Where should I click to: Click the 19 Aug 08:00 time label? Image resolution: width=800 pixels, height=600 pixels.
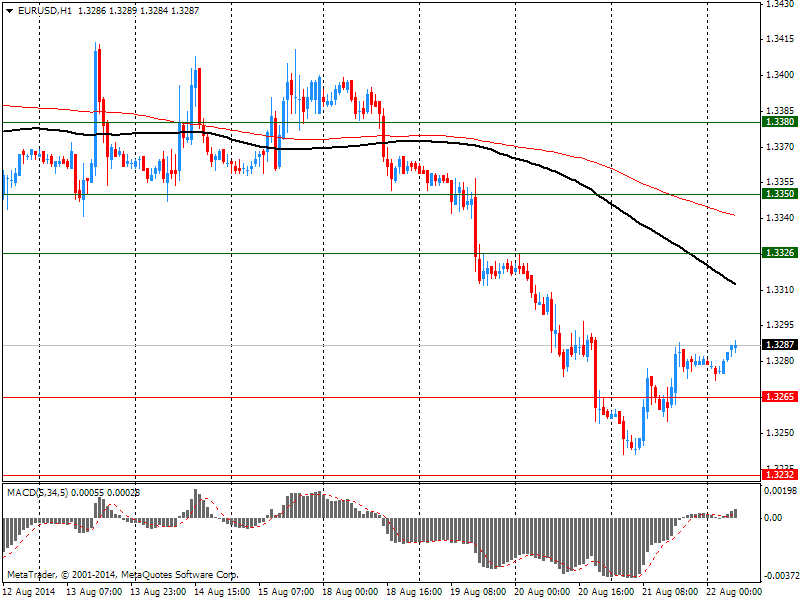point(479,592)
